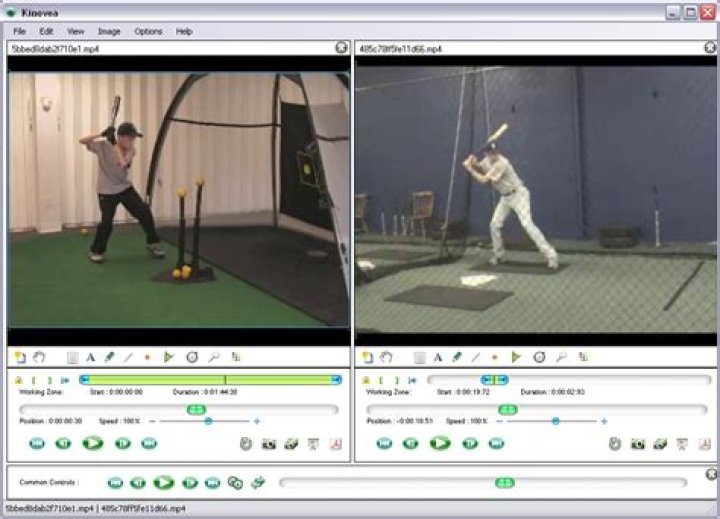Toggle the working zone lock in left player
Viewport: 720px width, 519px height.
click(x=19, y=380)
